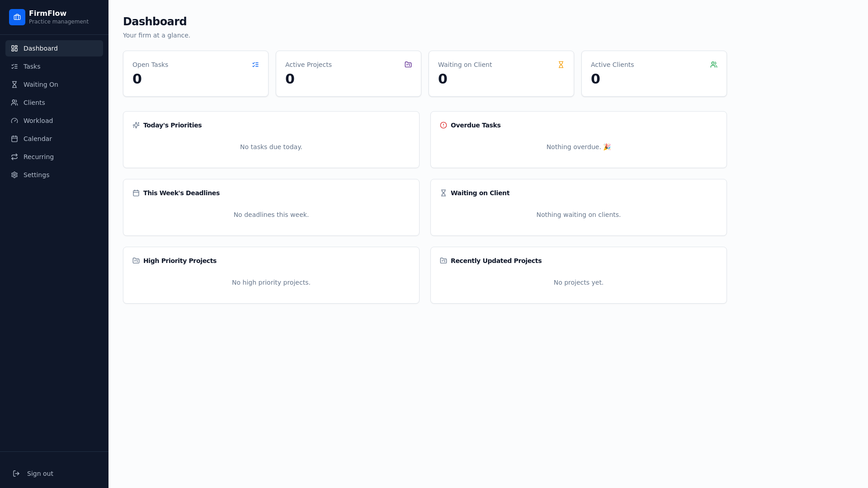Screen dimensions: 868x488
Task: Click the Waiting On hourglass sidebar icon
Action: click(14, 84)
